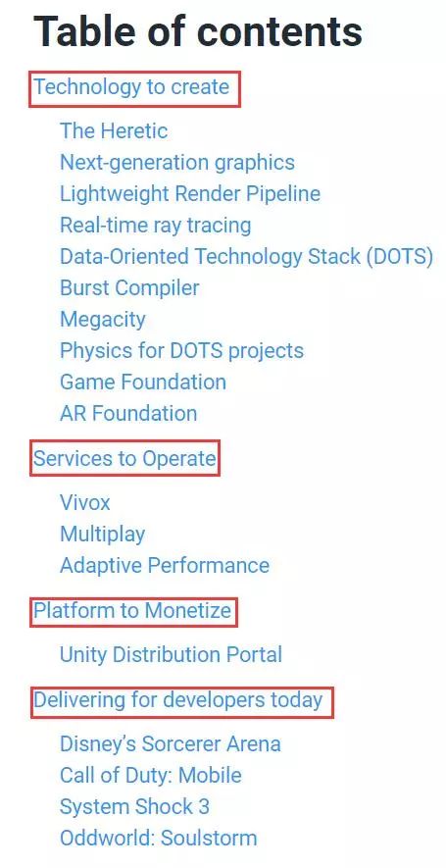Viewport: 446px width, 868px height.
Task: Open the Technology to create section link
Action: coord(131,87)
